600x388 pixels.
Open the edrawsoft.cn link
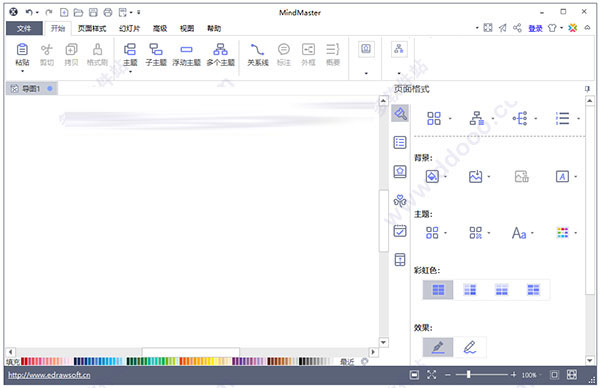pos(49,375)
